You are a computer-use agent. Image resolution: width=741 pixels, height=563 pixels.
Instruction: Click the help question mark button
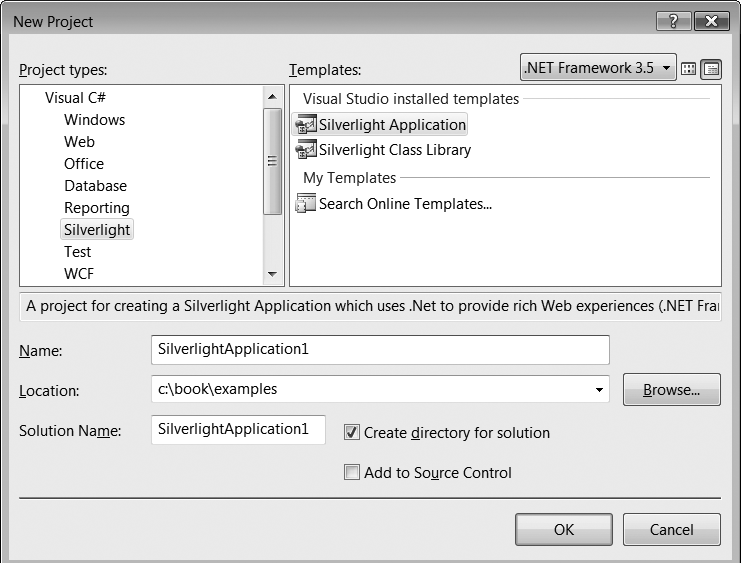[x=674, y=21]
